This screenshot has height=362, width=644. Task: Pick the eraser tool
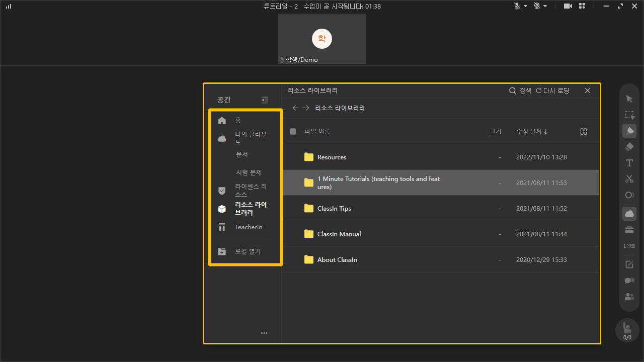pyautogui.click(x=629, y=147)
